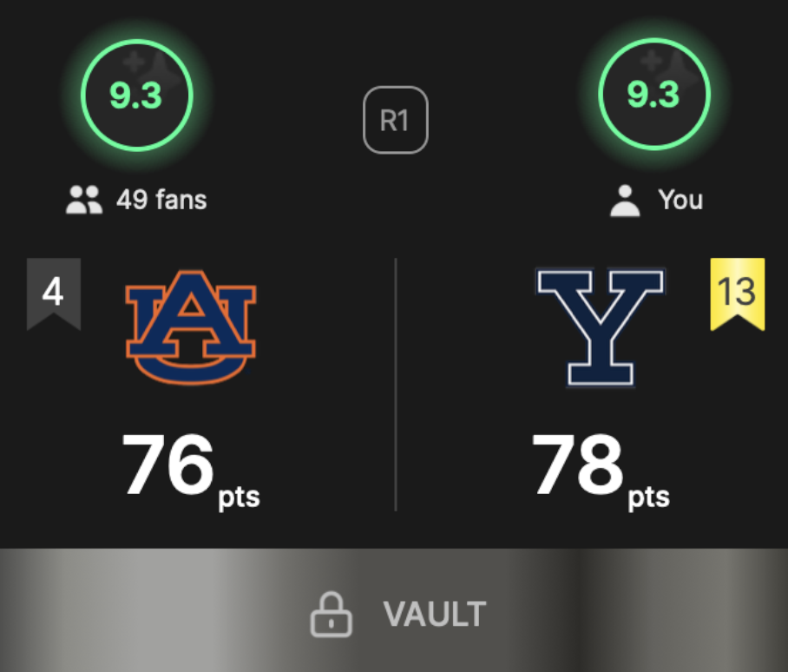
Task: Click the You label
Action: 680,200
